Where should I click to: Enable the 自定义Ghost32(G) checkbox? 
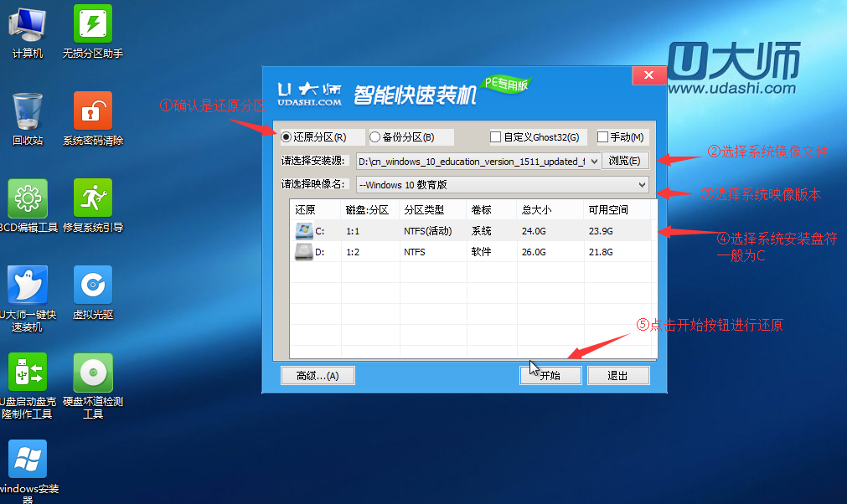[495, 136]
